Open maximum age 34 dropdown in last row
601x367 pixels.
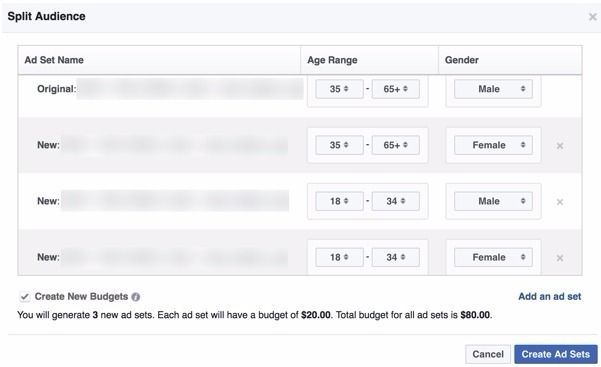pos(396,257)
